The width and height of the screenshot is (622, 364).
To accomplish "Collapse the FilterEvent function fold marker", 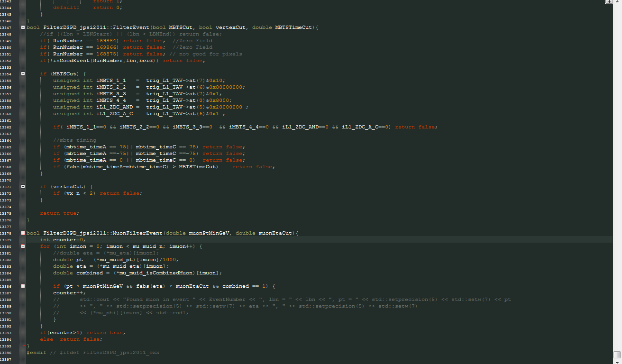I will coord(23,27).
